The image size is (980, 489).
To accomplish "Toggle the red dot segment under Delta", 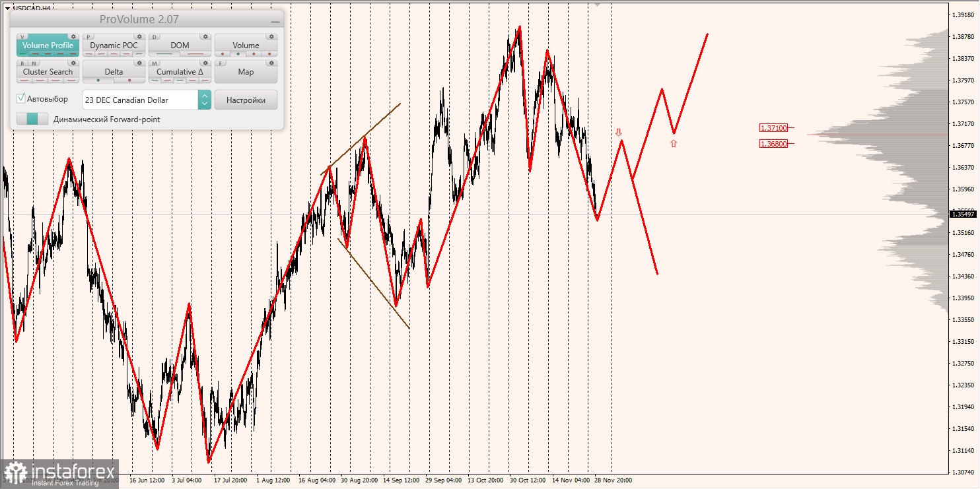I will pos(129,80).
